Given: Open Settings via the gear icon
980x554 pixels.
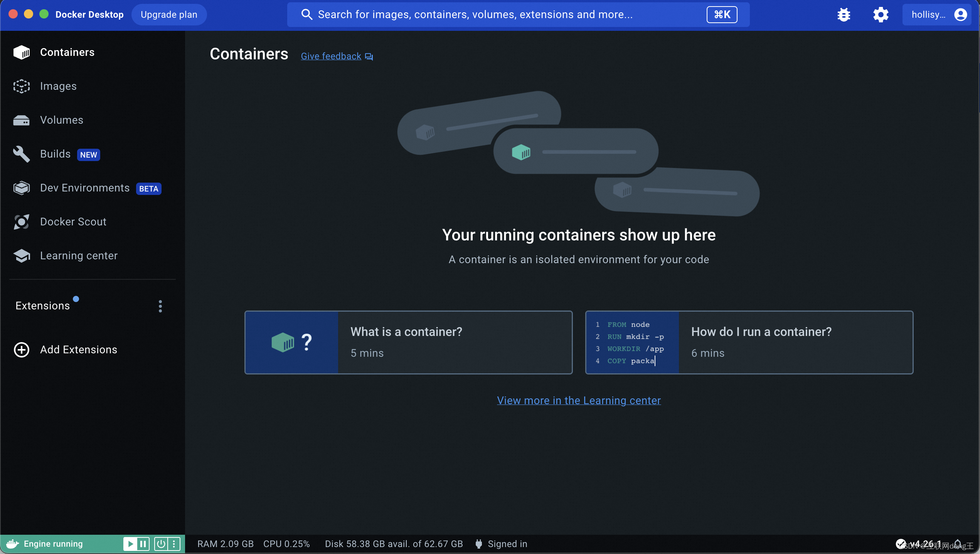Looking at the screenshot, I should tap(881, 15).
